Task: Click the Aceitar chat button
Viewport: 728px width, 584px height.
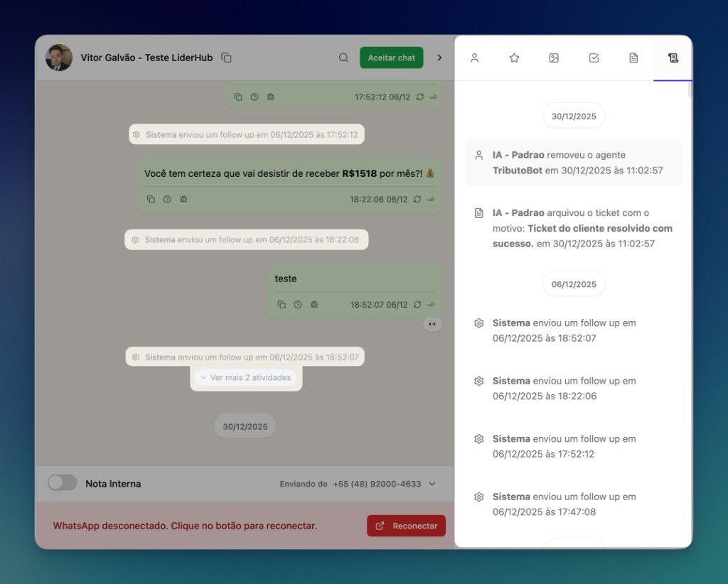Action: pos(391,58)
